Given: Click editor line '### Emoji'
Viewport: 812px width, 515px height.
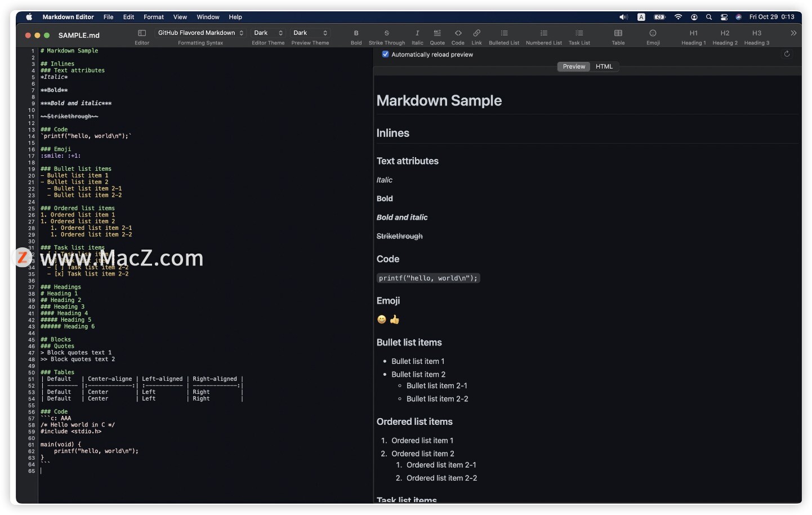Looking at the screenshot, I should click(56, 149).
